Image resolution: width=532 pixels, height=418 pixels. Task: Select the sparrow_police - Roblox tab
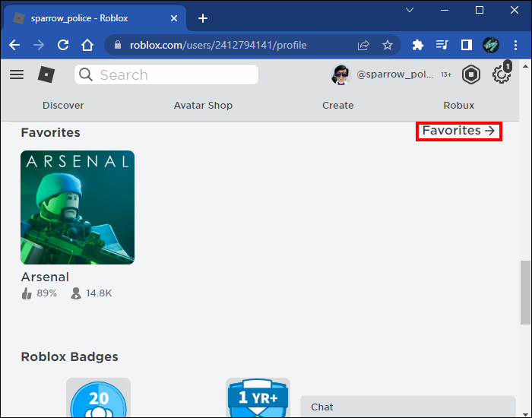95,18
